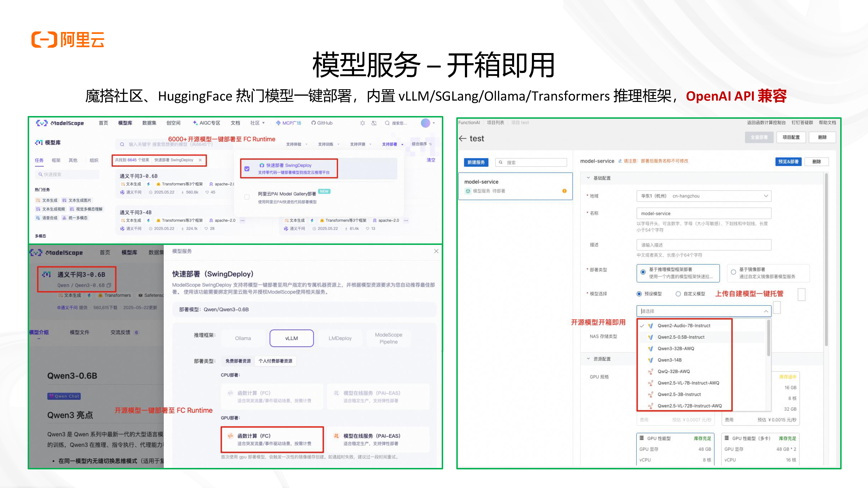Click the orange warning icon on model-service card

click(x=564, y=191)
